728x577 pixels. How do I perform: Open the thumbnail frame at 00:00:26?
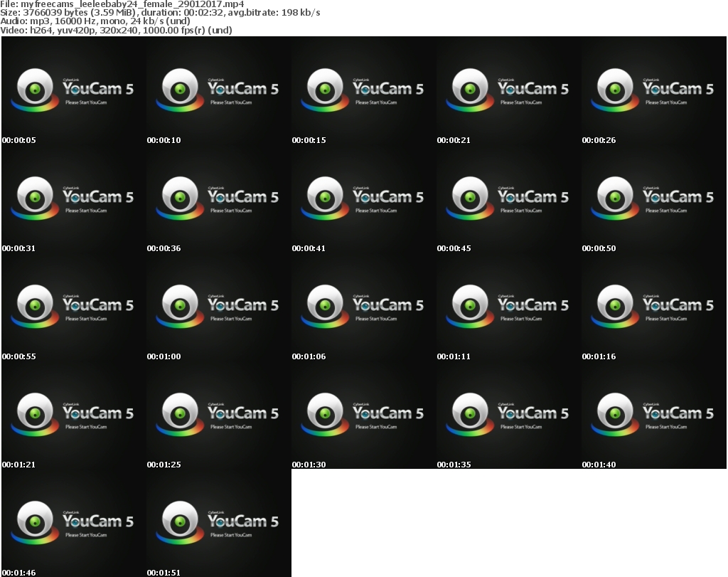tap(654, 90)
